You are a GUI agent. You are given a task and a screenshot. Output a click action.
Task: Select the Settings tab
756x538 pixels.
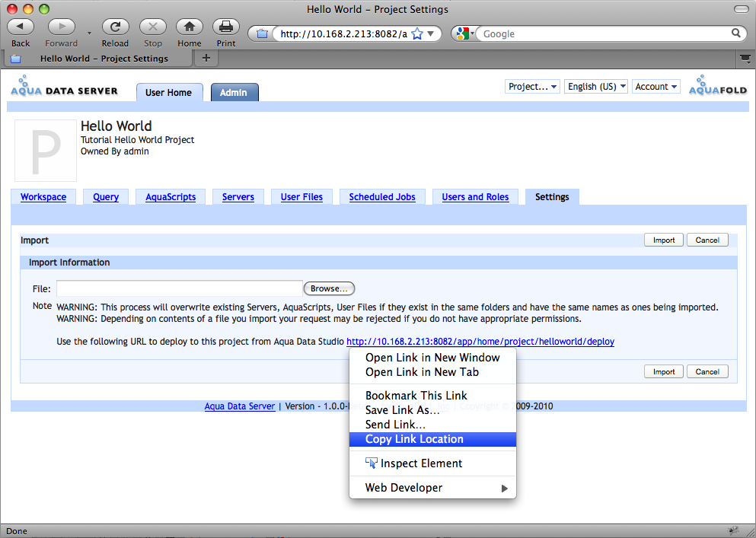pos(552,196)
